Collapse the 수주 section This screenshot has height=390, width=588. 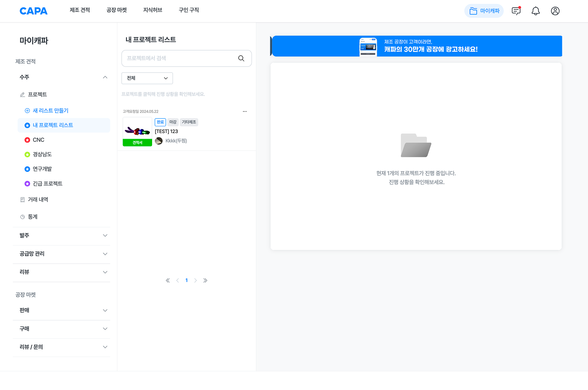(105, 77)
